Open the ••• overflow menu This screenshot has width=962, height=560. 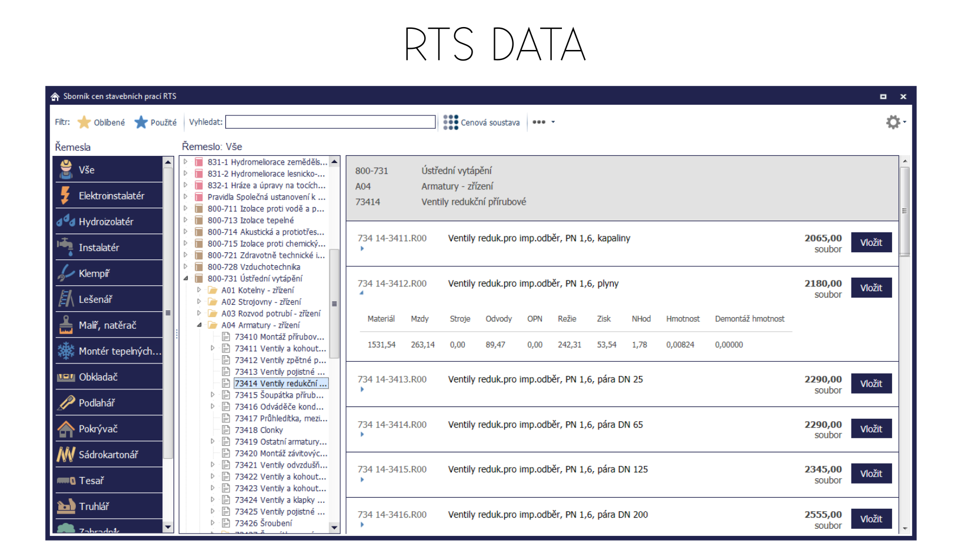click(x=540, y=122)
